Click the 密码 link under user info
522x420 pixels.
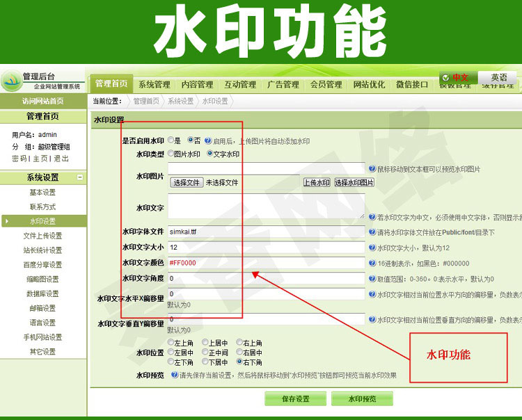tap(19, 159)
